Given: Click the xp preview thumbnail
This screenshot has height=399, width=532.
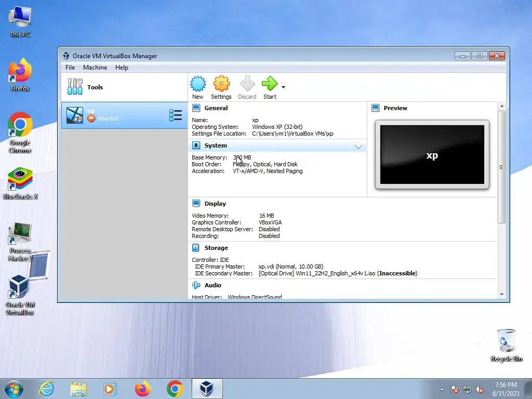Looking at the screenshot, I should pos(432,154).
